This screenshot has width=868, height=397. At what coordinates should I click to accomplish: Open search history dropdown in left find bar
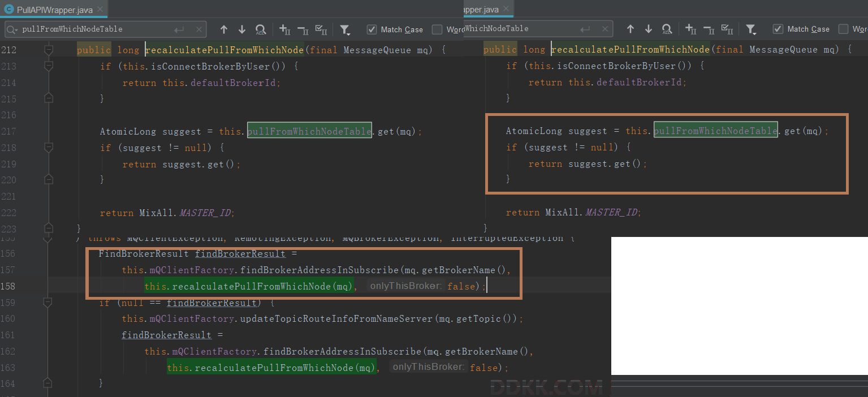[12, 29]
